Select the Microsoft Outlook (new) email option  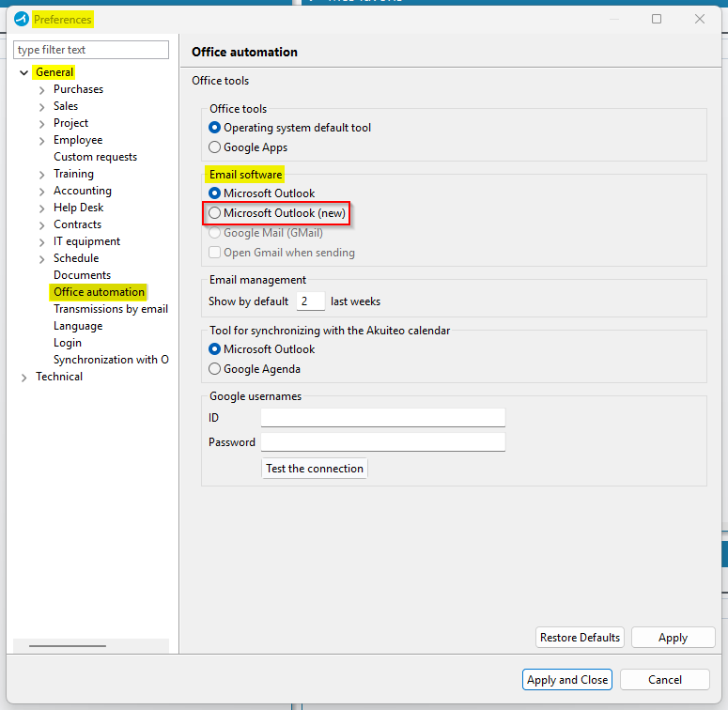[215, 213]
